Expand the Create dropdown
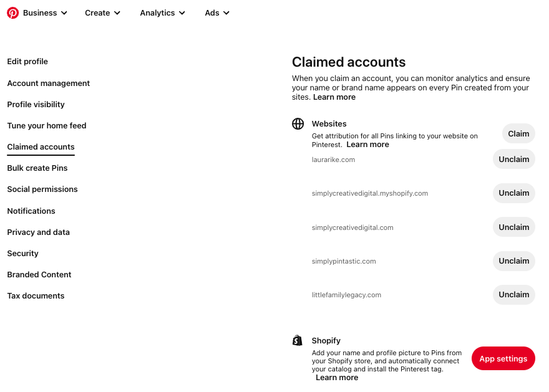 [x=103, y=13]
